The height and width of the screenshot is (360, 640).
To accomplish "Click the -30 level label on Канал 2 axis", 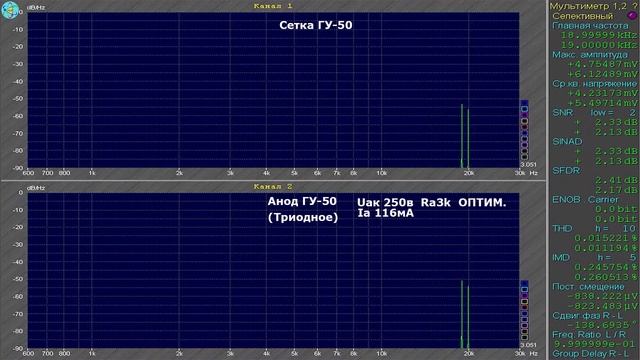I will pos(18,244).
